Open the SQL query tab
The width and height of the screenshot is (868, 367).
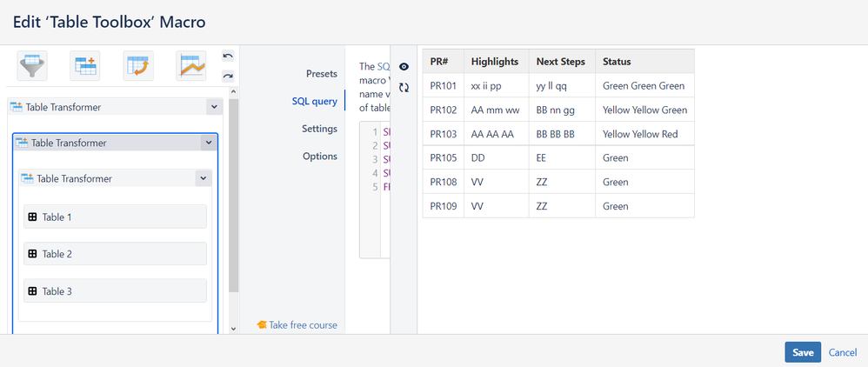tap(315, 101)
